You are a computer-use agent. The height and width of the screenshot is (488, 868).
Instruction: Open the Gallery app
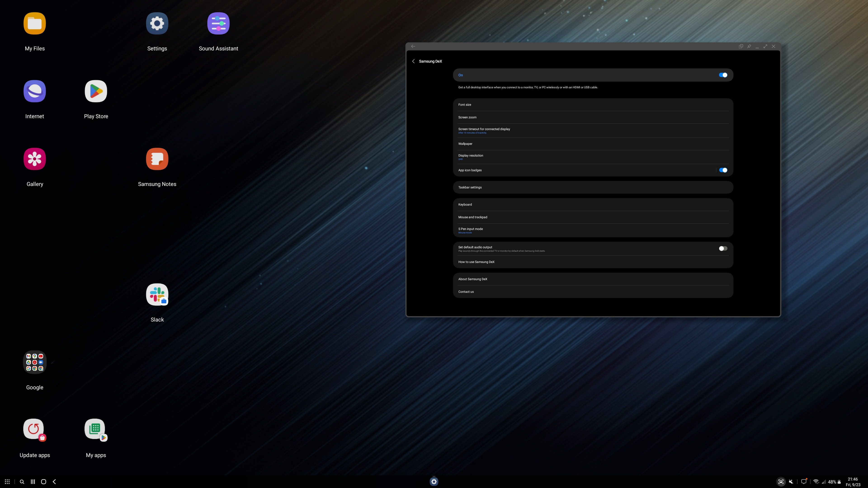(x=35, y=159)
